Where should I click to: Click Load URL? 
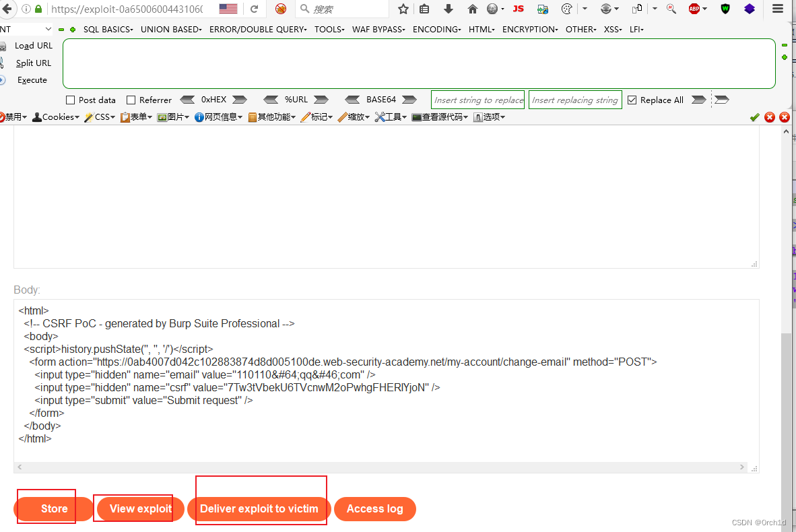(34, 46)
